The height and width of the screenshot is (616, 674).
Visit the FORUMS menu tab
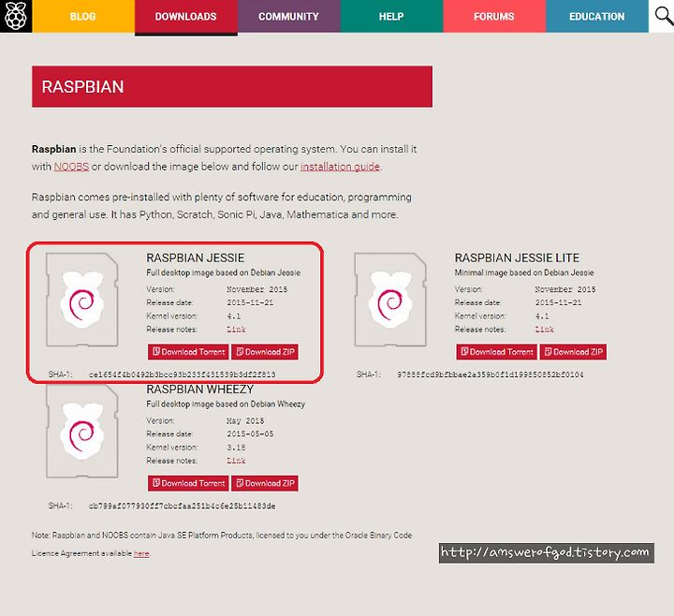(494, 16)
